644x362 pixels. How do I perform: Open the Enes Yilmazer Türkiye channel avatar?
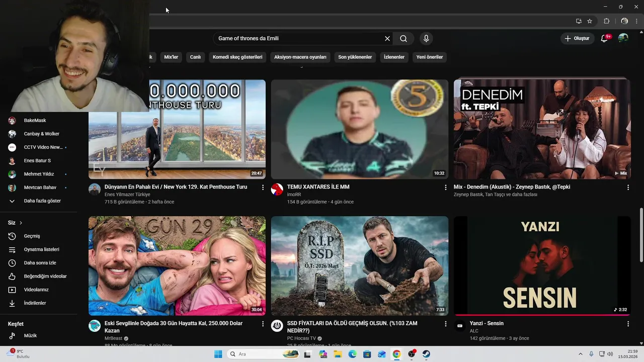[x=95, y=189]
